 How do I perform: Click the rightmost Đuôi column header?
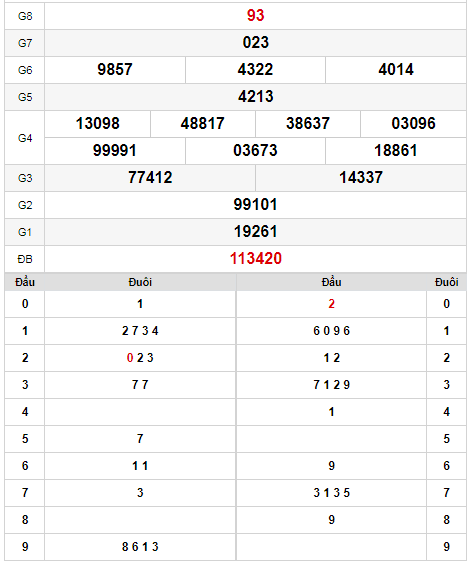pos(446,282)
